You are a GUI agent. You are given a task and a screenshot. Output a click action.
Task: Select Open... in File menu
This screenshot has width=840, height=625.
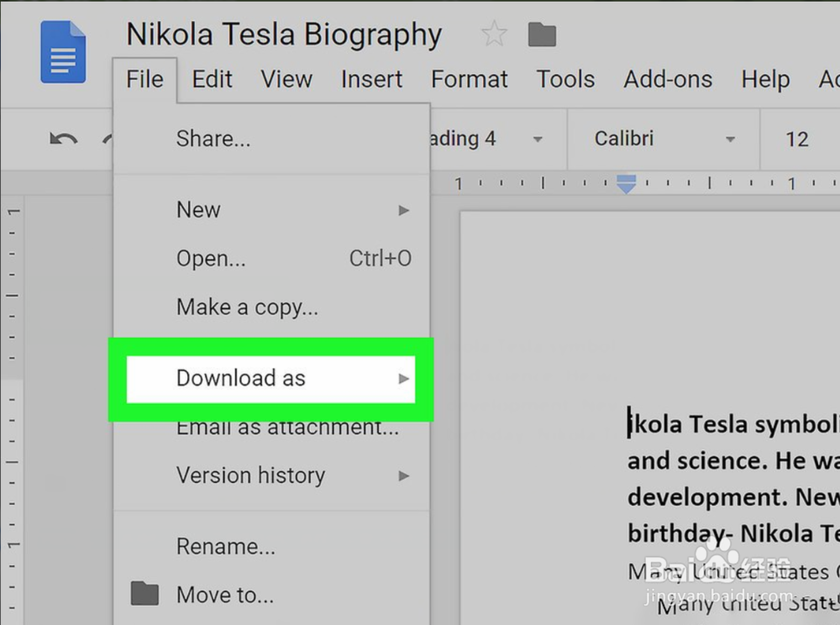click(x=271, y=259)
